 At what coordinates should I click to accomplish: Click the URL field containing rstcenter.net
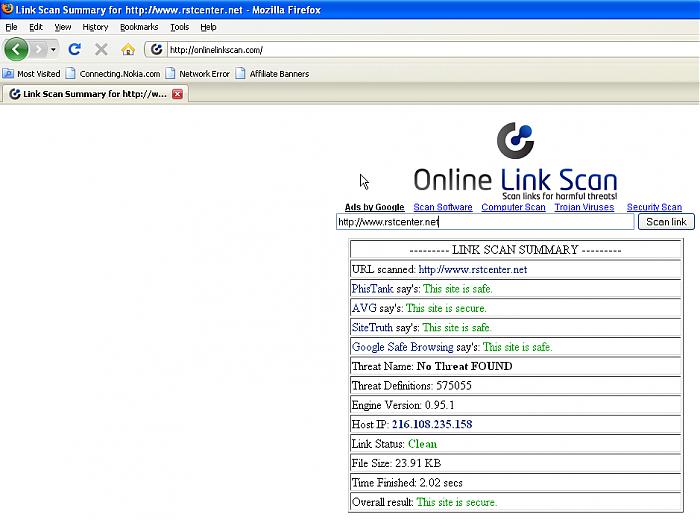[485, 222]
